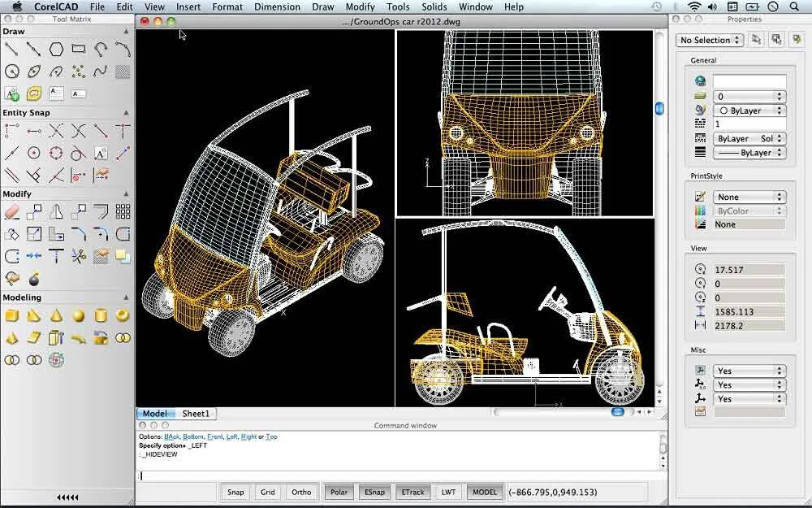Switch to the Model tab
The image size is (812, 508).
click(155, 413)
